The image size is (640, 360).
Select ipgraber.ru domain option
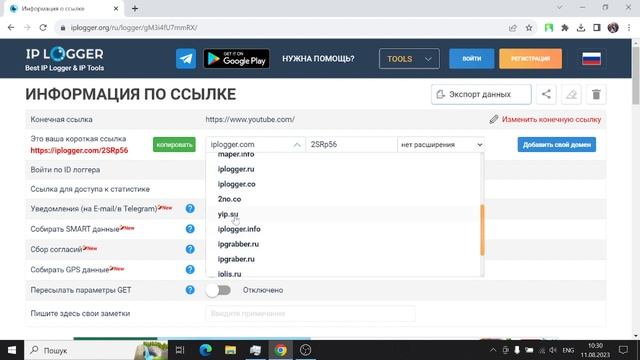coord(236,259)
